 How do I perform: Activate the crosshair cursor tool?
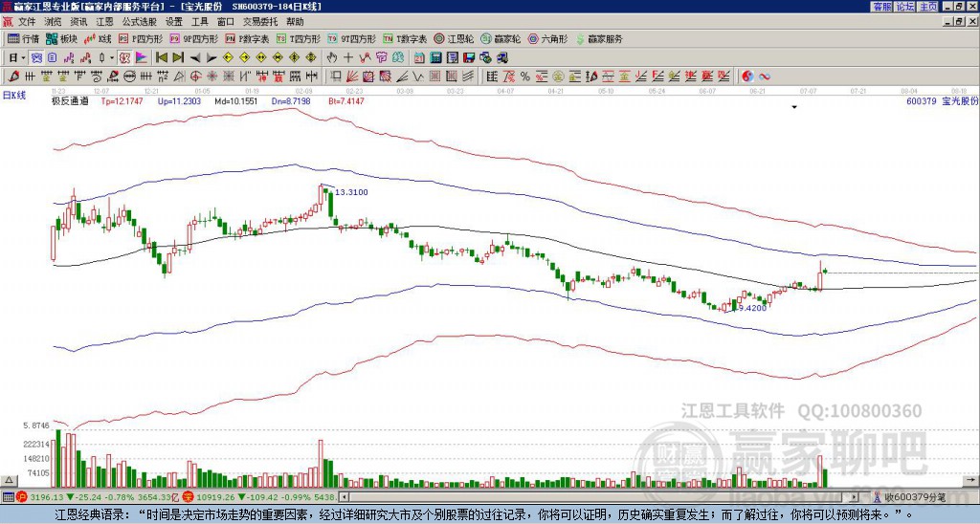pyautogui.click(x=348, y=58)
